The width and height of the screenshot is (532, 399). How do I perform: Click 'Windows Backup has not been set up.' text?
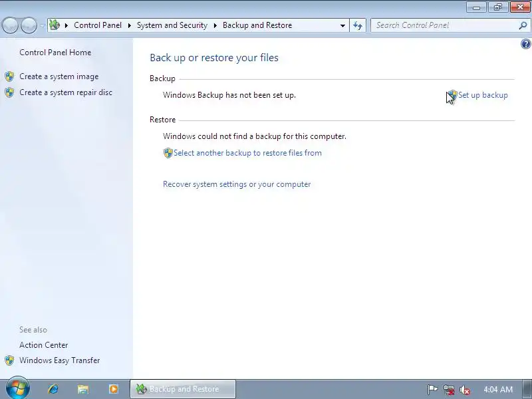click(229, 95)
